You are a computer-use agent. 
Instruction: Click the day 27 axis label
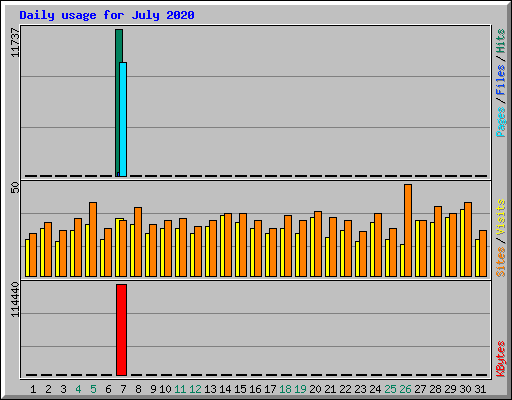pyautogui.click(x=420, y=389)
